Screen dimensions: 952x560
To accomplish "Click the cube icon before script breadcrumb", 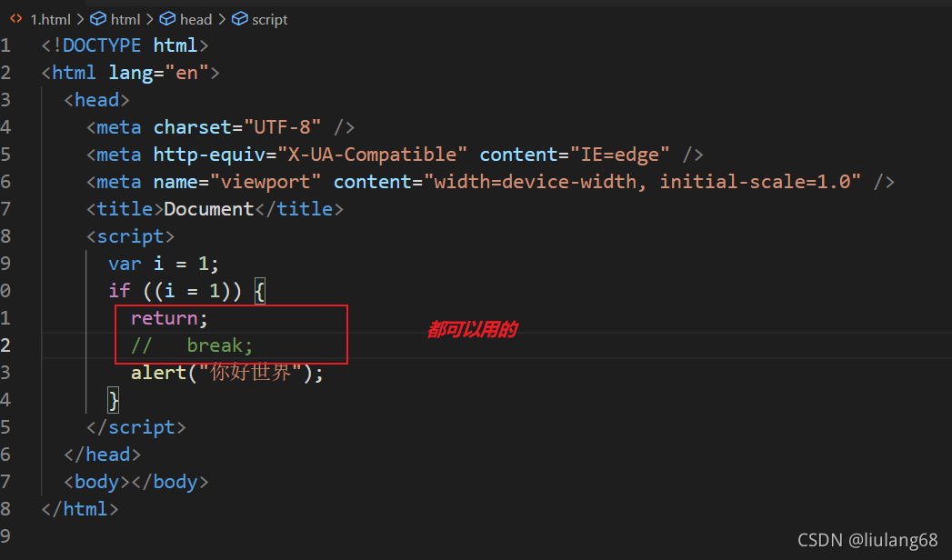I will tap(240, 19).
